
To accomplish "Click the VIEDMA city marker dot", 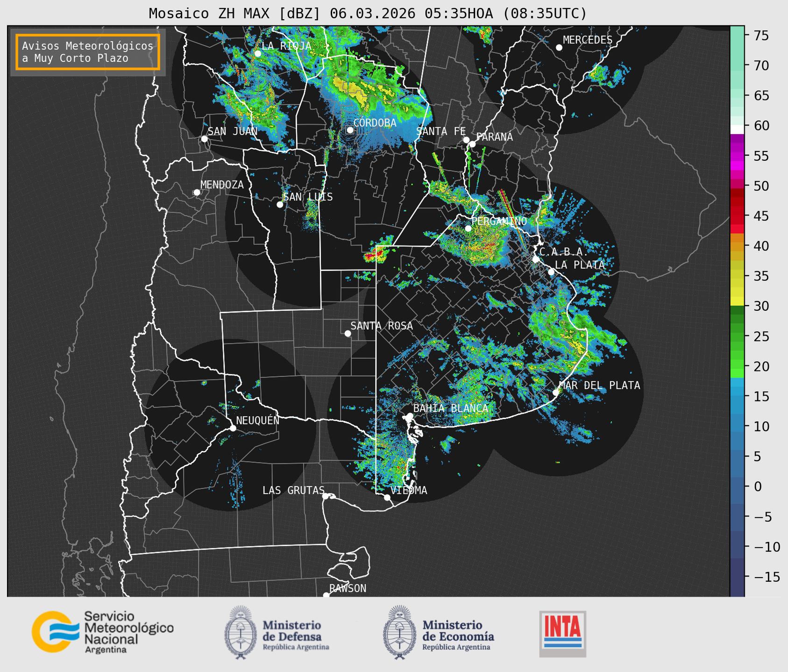I will [x=387, y=497].
